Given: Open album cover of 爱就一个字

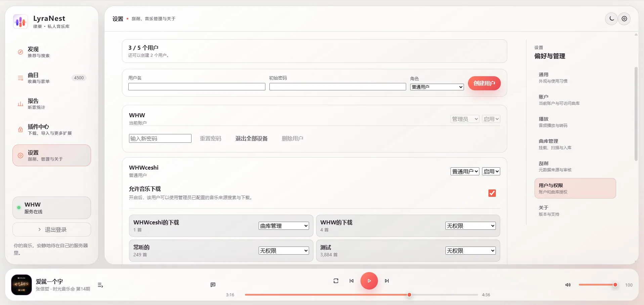Looking at the screenshot, I should pos(22,285).
